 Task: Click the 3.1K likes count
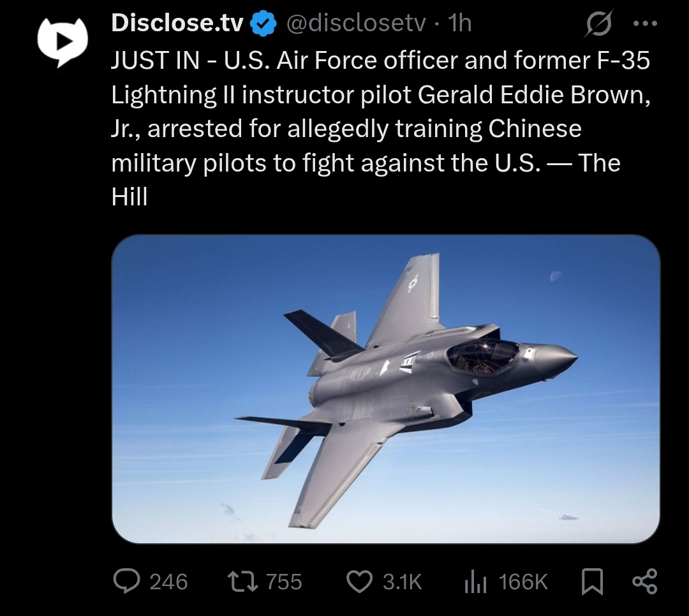(x=402, y=582)
